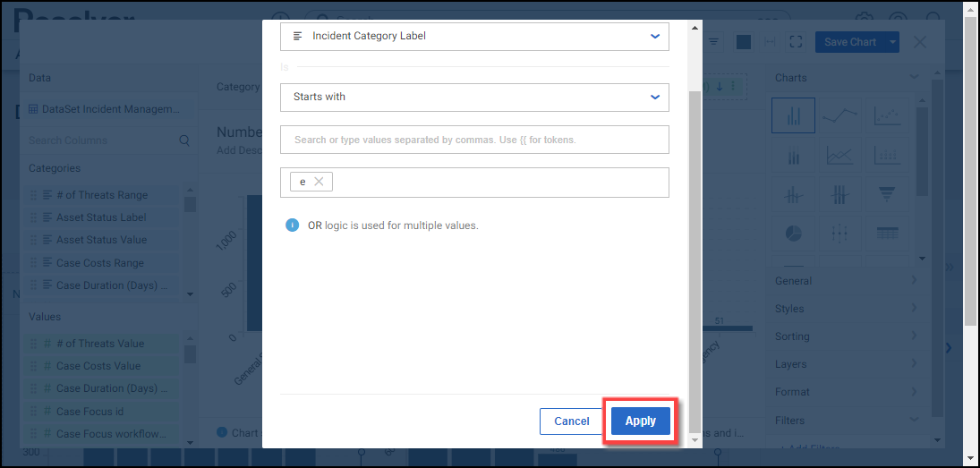
Task: Pick the pie chart type icon
Action: [x=794, y=234]
